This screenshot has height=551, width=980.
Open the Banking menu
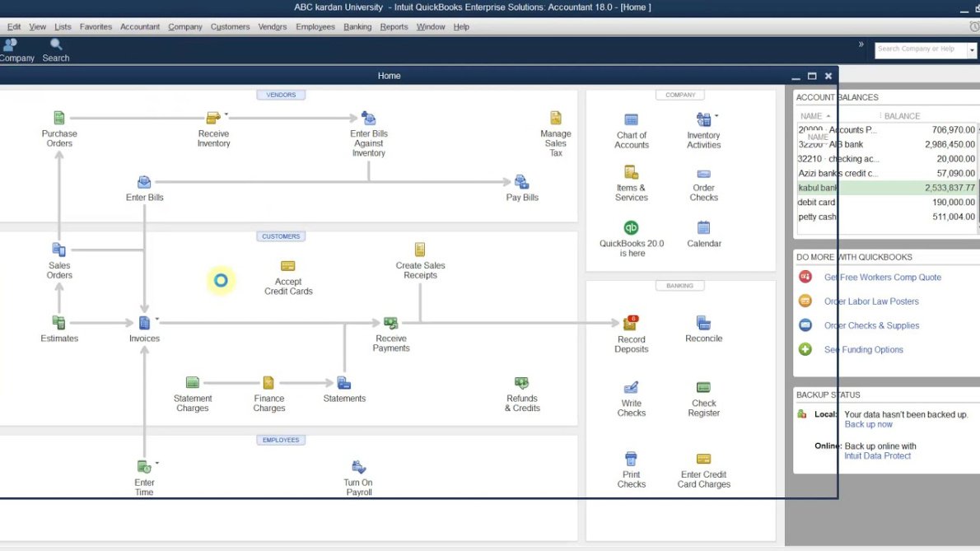[x=357, y=27]
